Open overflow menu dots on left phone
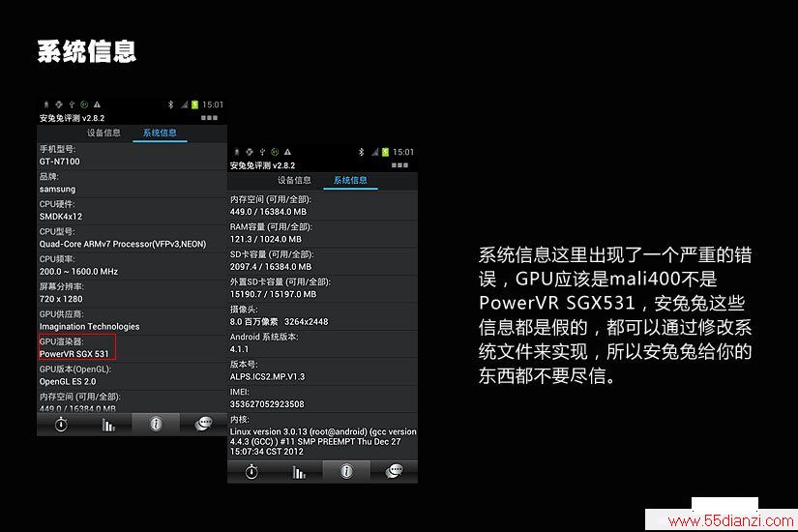Viewport: 798px width, 532px height. pyautogui.click(x=209, y=118)
